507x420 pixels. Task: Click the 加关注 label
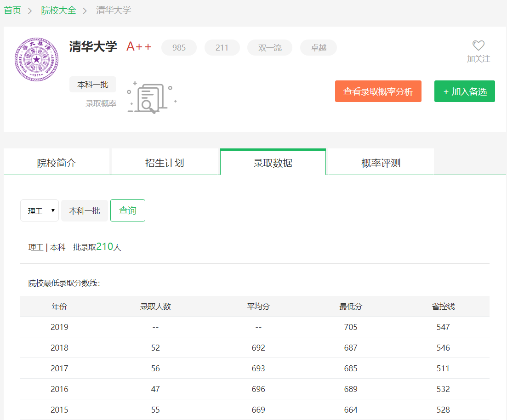pyautogui.click(x=478, y=59)
